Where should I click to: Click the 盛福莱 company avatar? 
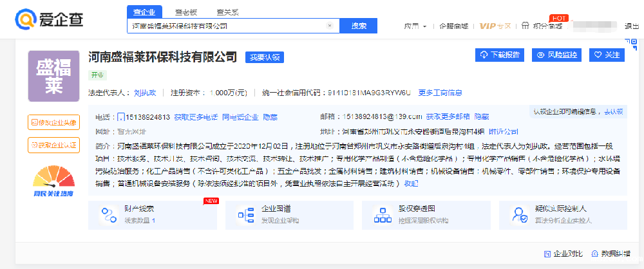pyautogui.click(x=54, y=76)
